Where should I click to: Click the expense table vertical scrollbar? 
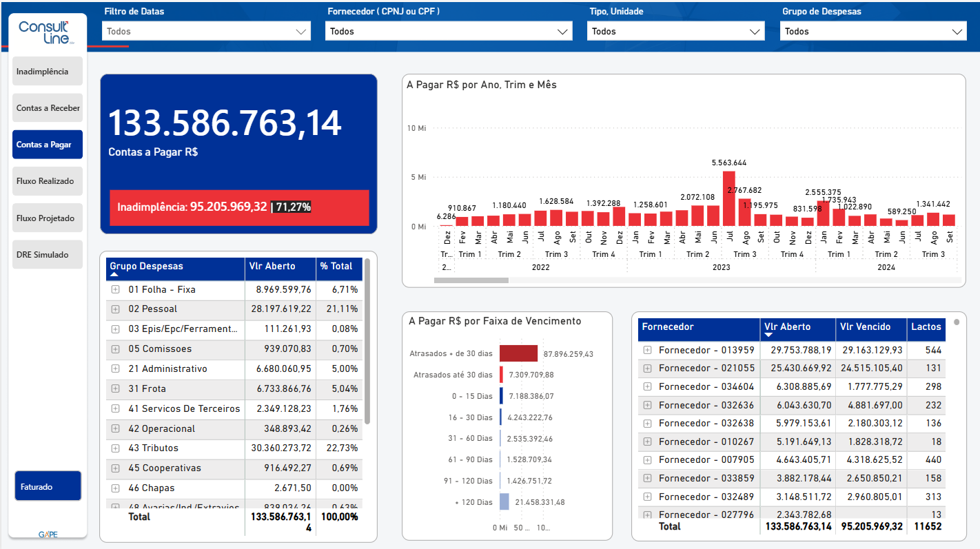tap(367, 341)
